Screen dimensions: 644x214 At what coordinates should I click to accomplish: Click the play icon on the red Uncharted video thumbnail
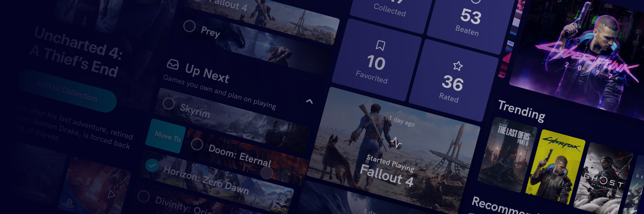tap(112, 194)
